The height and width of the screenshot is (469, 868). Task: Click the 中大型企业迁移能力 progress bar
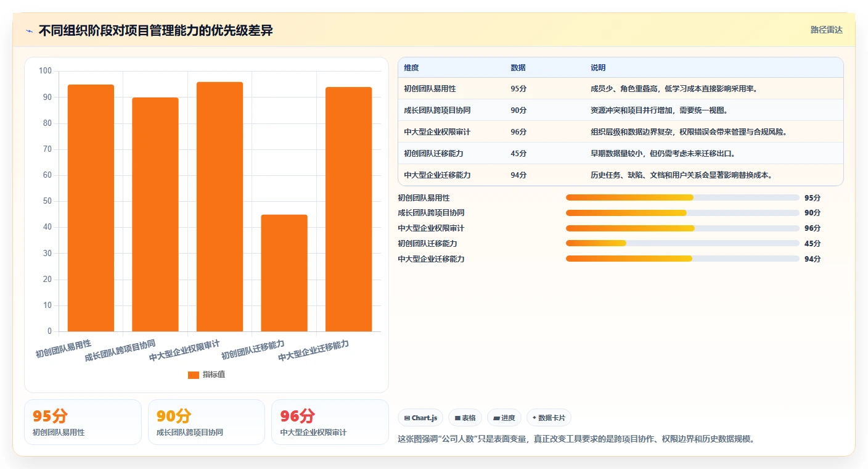(682, 259)
